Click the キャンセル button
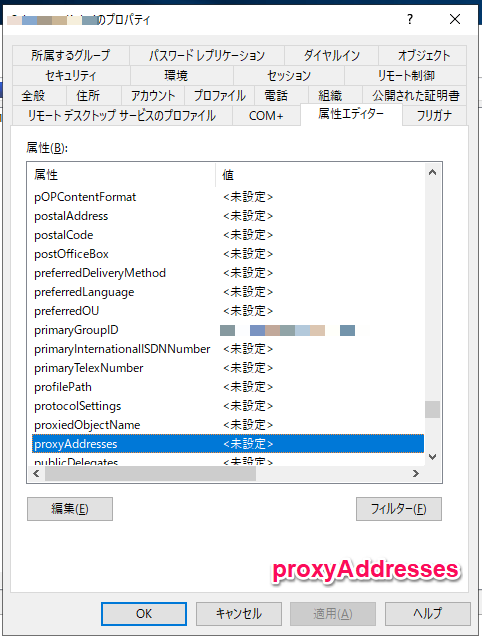 [x=239, y=614]
